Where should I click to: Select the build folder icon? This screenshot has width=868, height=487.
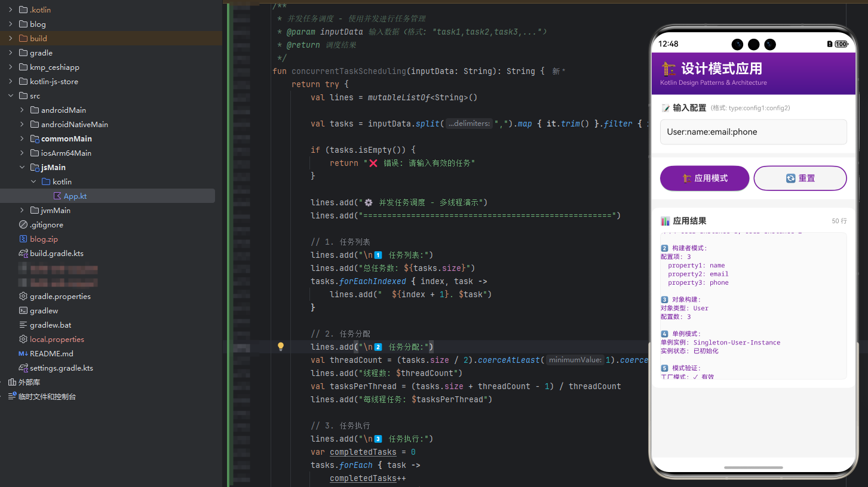(23, 38)
